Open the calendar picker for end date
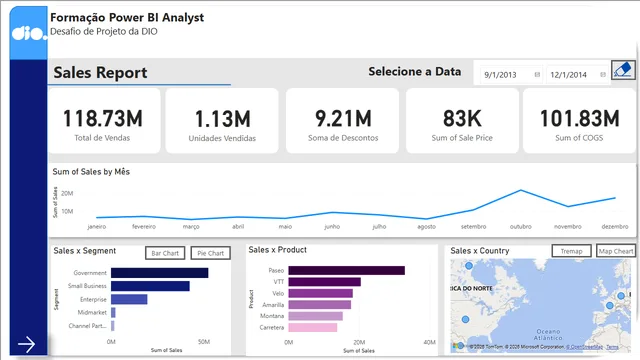The image size is (640, 360). [x=603, y=75]
